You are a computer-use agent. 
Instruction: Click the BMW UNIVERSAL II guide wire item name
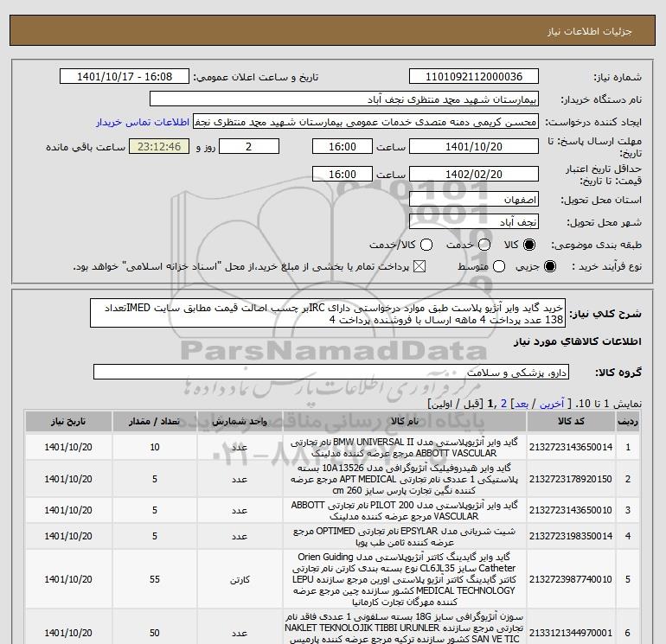pos(405,448)
